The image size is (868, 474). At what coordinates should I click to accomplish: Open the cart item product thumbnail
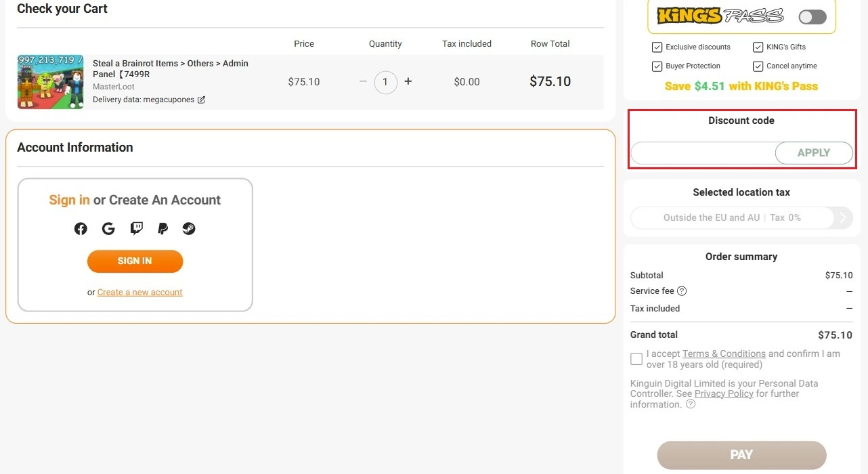[x=51, y=82]
